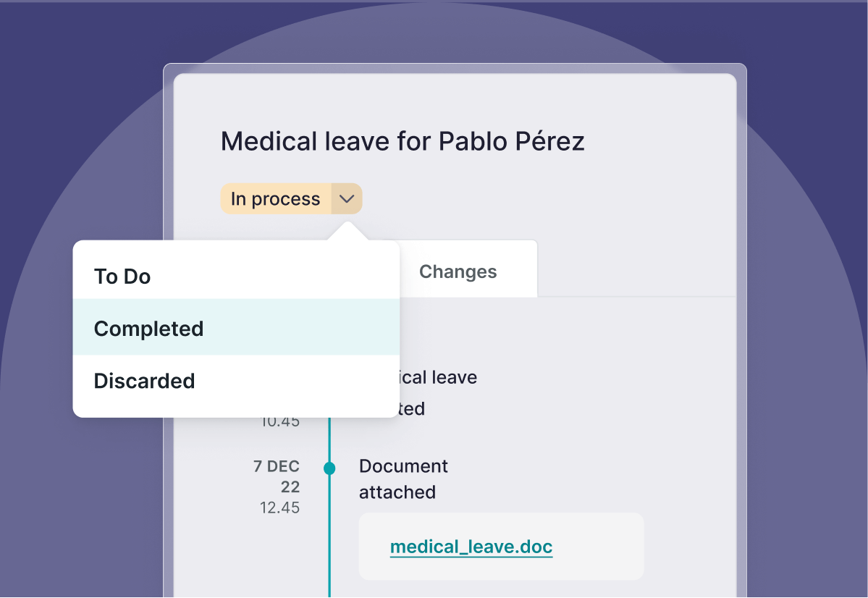868x598 pixels.
Task: Click the tab bar area right of Changes
Action: pyautogui.click(x=637, y=275)
